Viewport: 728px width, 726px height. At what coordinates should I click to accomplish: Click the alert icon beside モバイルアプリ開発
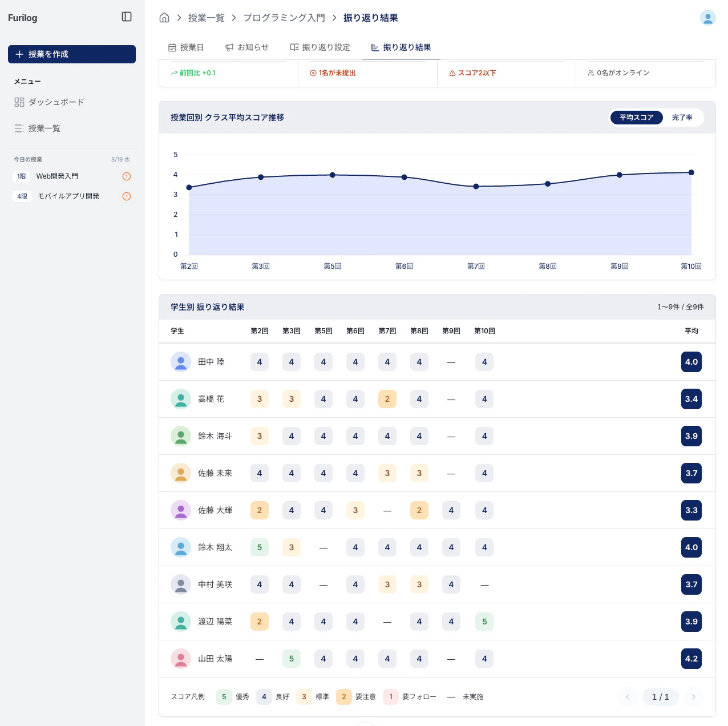[x=127, y=196]
